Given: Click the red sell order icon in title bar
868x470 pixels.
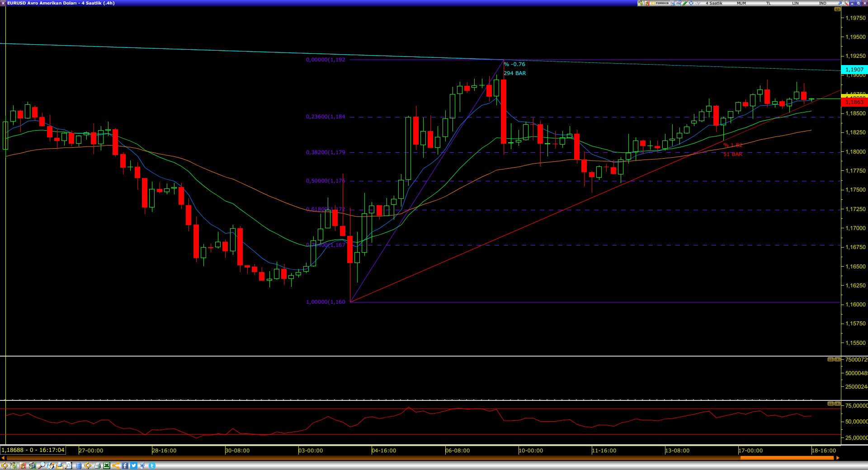Looking at the screenshot, I should tap(647, 3).
